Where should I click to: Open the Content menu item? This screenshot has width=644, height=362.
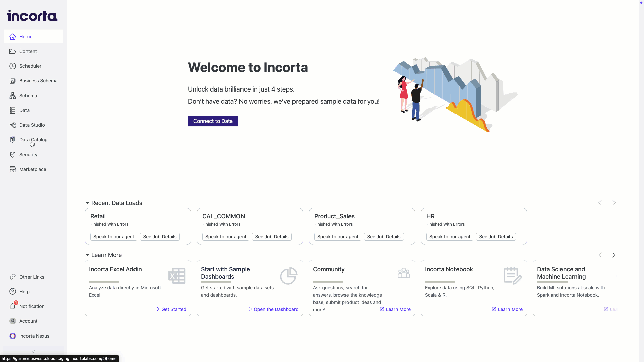(28, 51)
